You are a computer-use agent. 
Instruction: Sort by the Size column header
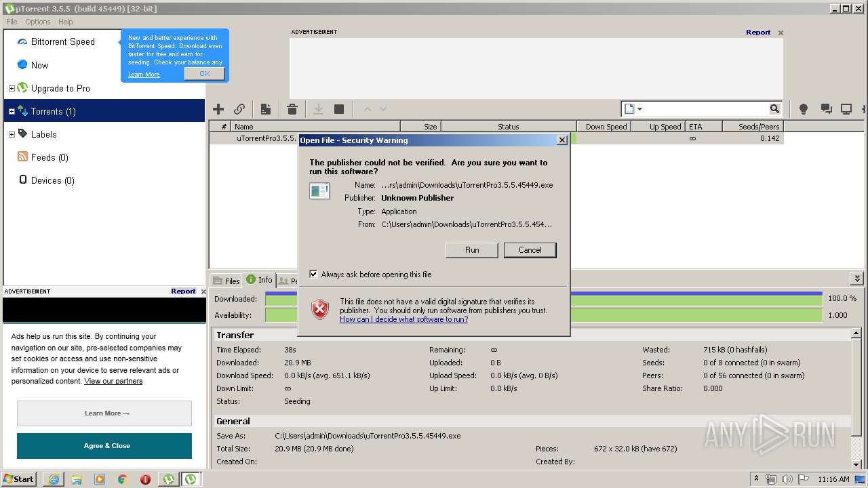click(x=420, y=126)
